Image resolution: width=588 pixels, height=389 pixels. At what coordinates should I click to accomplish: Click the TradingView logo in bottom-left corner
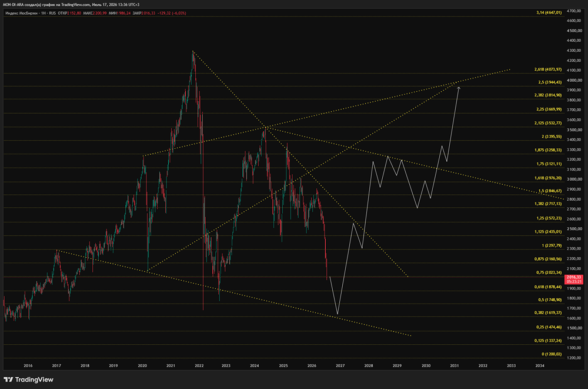pyautogui.click(x=28, y=380)
